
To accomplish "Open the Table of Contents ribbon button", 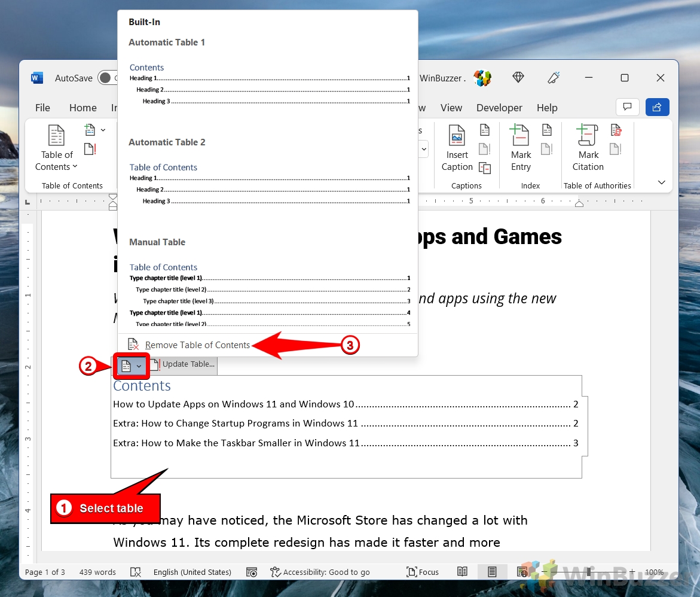I will (57, 148).
